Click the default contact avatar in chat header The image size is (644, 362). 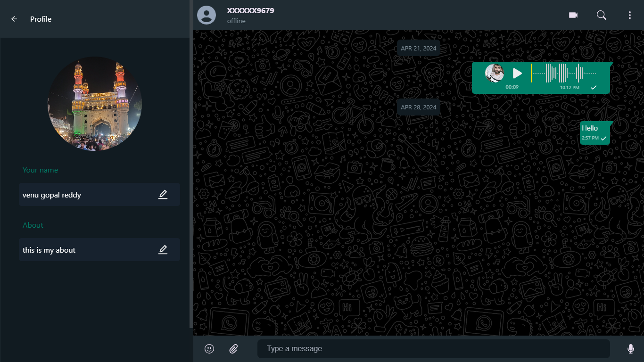click(x=206, y=15)
